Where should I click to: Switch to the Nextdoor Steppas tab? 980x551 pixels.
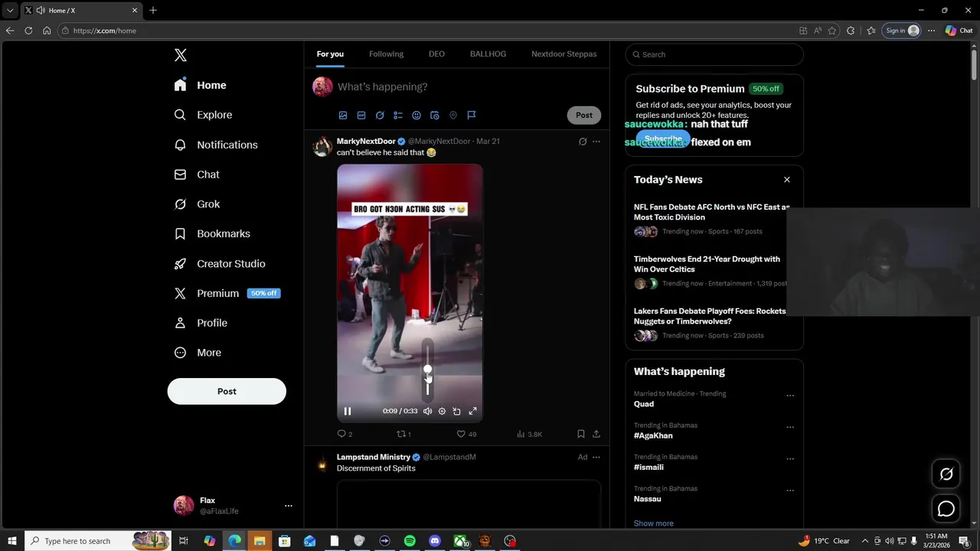click(563, 54)
